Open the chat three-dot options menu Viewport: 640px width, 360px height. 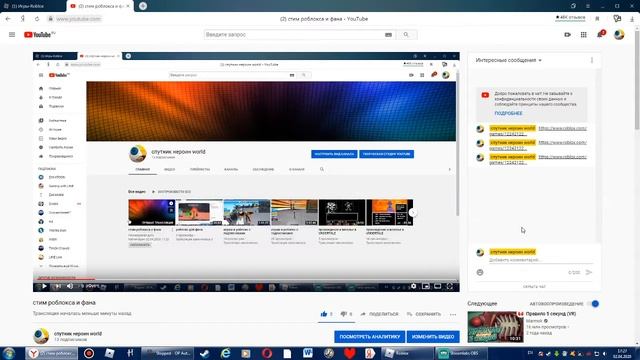(592, 60)
